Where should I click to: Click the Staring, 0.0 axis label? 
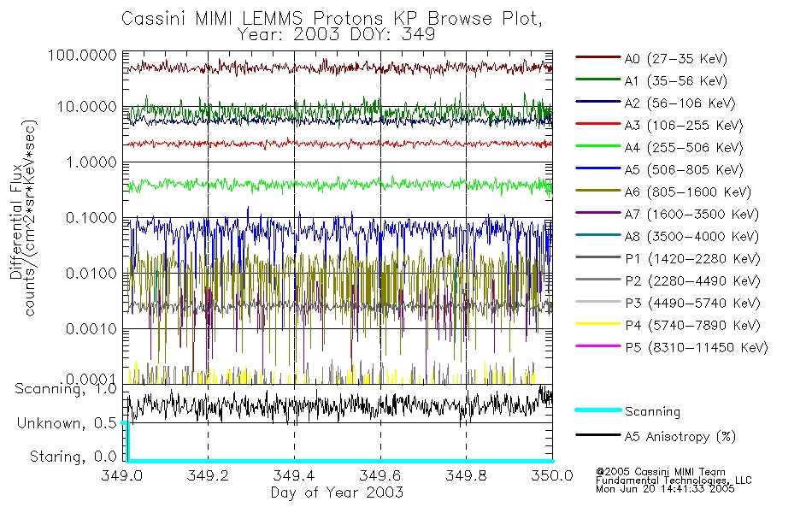pos(73,457)
